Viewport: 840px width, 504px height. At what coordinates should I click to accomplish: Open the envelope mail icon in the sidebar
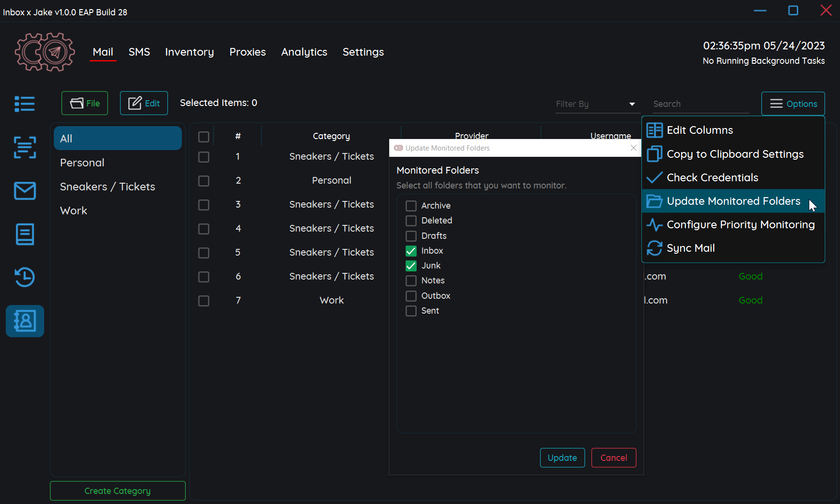click(x=24, y=191)
